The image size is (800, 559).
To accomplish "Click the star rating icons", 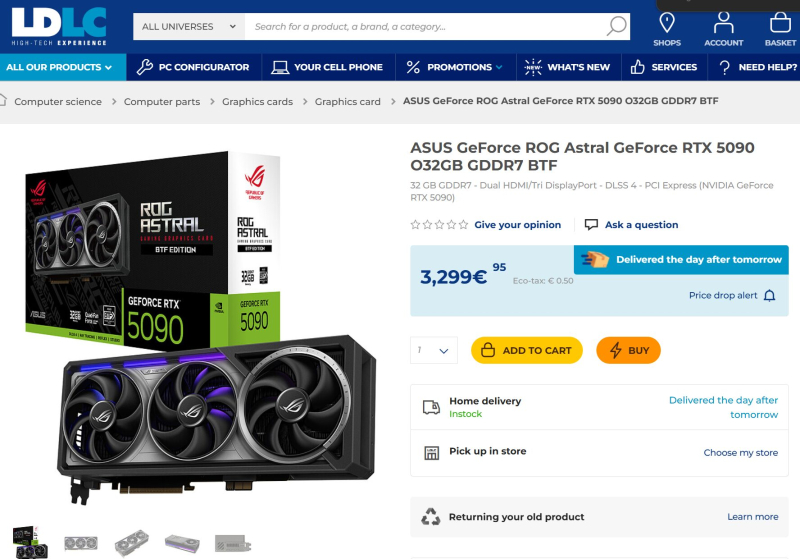I will click(439, 225).
